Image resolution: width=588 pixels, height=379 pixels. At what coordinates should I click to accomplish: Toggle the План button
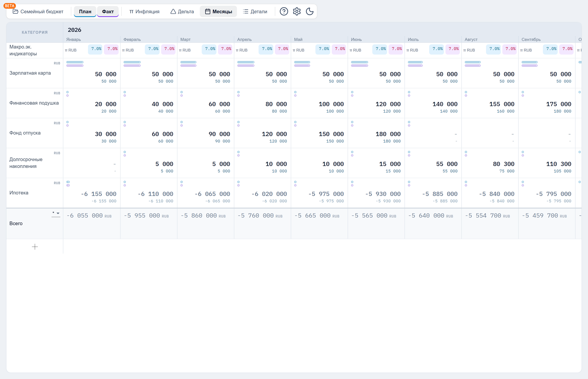[85, 12]
